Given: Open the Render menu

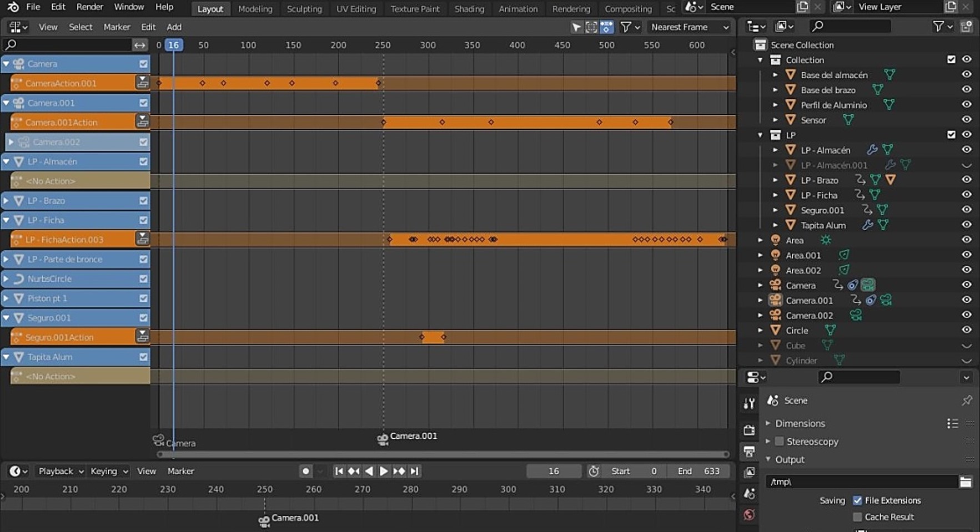Looking at the screenshot, I should click(x=90, y=7).
